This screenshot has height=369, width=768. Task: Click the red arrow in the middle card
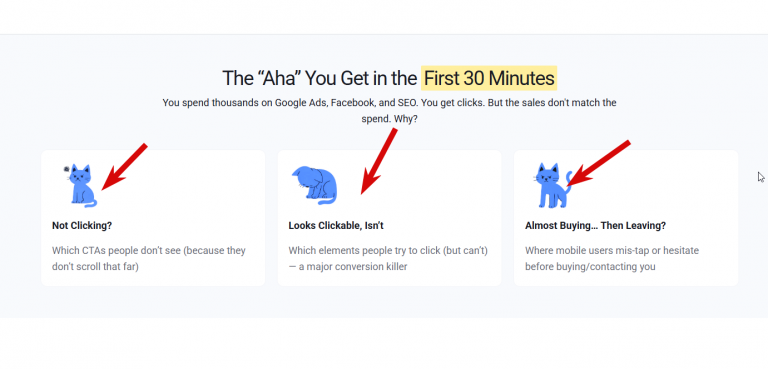tap(379, 161)
